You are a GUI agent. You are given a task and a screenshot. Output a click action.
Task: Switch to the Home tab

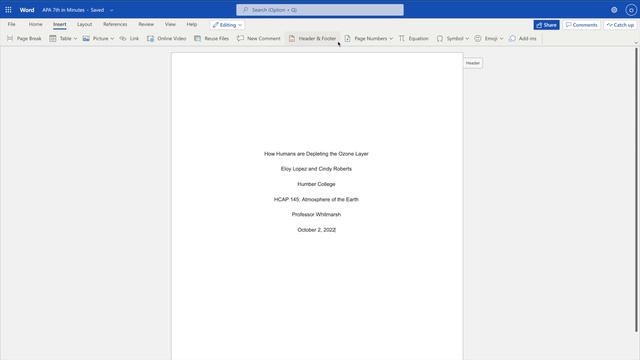[36, 24]
